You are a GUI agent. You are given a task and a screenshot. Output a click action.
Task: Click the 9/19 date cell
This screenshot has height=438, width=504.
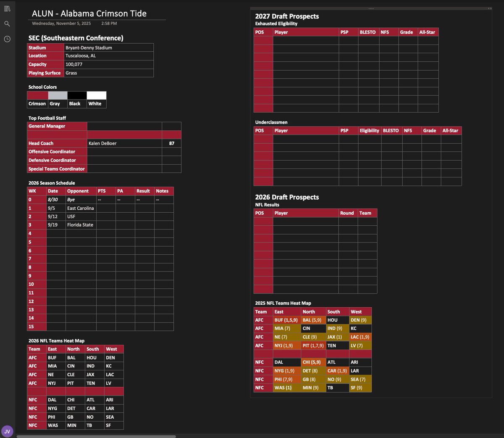(56, 225)
